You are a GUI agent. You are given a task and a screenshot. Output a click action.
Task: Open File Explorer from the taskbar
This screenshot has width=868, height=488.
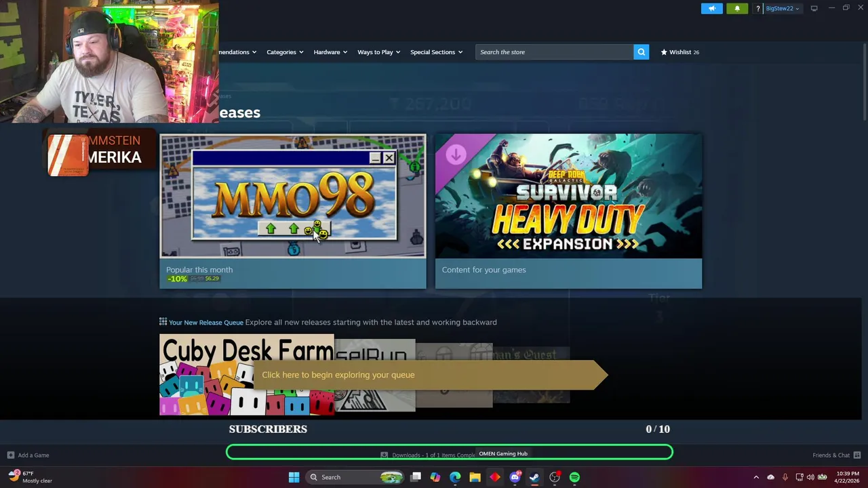point(475,477)
